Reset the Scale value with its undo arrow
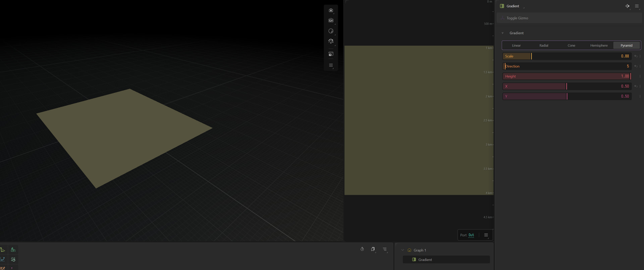 click(x=636, y=56)
